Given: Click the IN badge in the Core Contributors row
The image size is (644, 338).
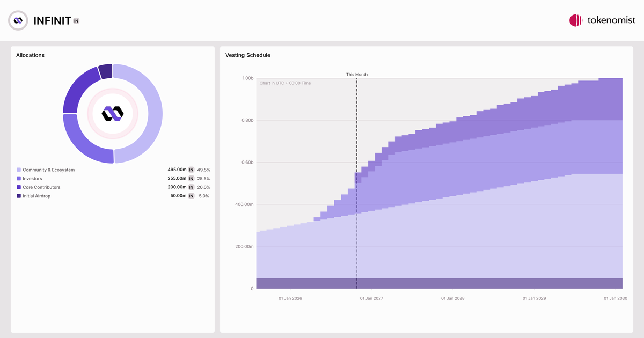Looking at the screenshot, I should pyautogui.click(x=191, y=187).
